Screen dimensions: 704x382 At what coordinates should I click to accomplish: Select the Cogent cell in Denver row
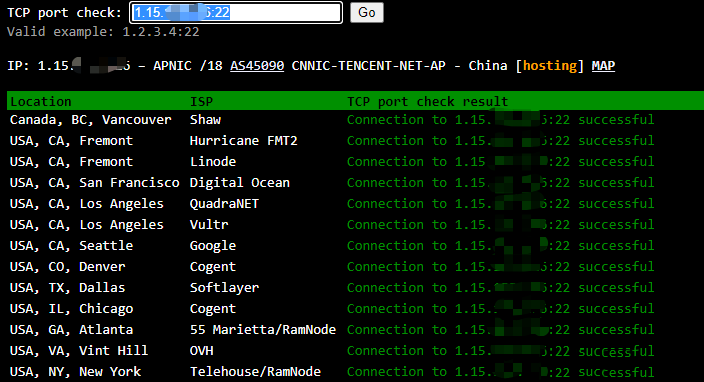pos(213,267)
